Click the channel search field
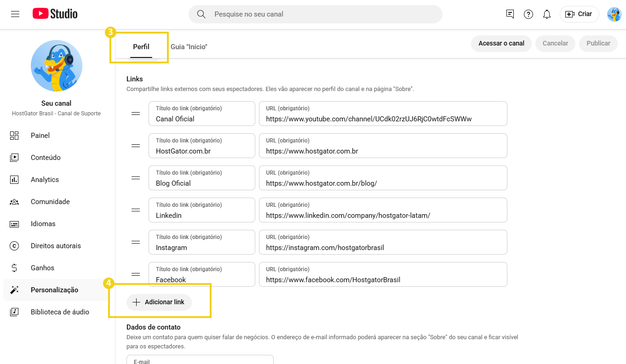The width and height of the screenshot is (626, 364). [x=315, y=14]
